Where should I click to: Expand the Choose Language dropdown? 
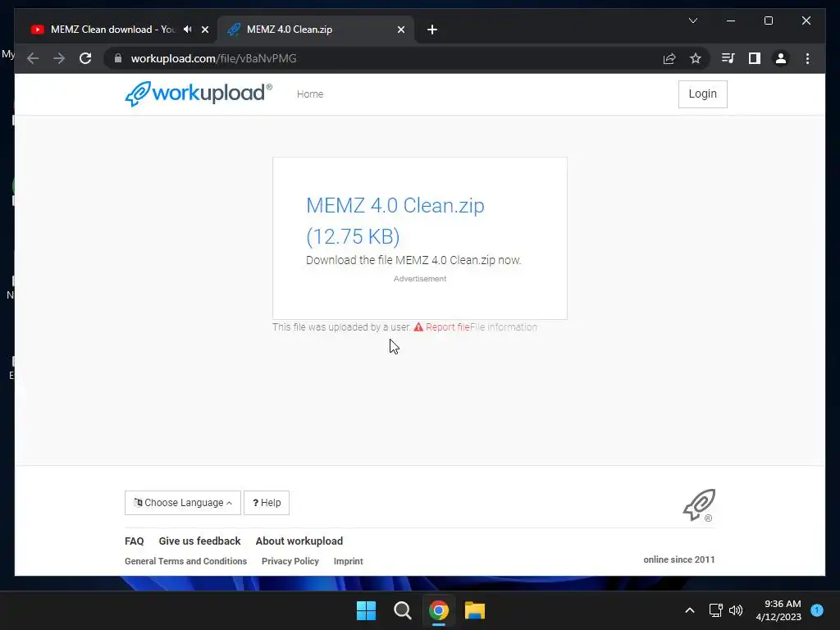tap(183, 503)
